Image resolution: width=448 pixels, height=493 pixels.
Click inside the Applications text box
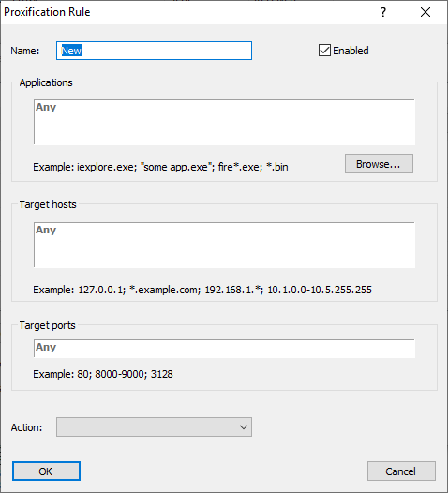pos(225,122)
